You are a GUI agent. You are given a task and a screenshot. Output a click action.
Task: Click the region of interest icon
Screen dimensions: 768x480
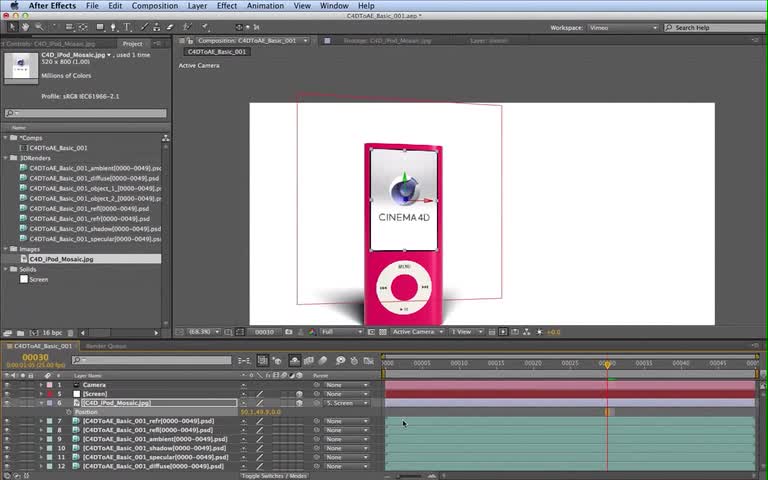pos(371,332)
